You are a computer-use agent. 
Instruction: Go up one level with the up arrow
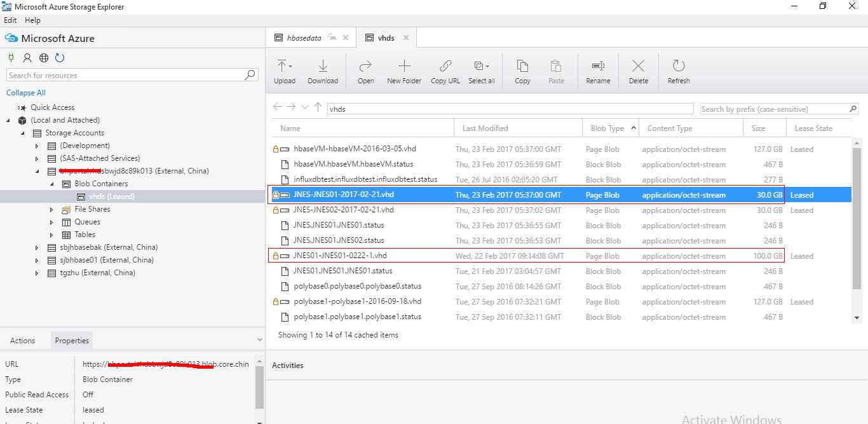click(318, 107)
